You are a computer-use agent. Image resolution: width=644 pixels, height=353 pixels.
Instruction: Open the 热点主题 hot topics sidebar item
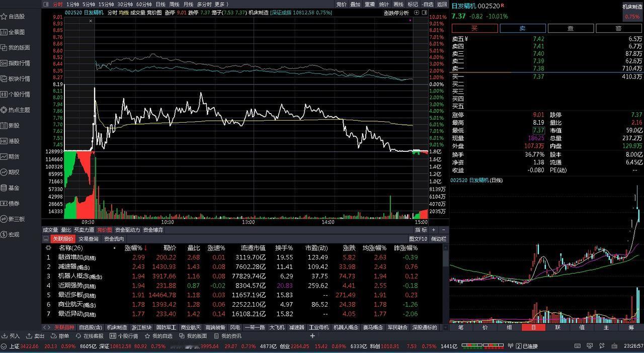(15, 110)
